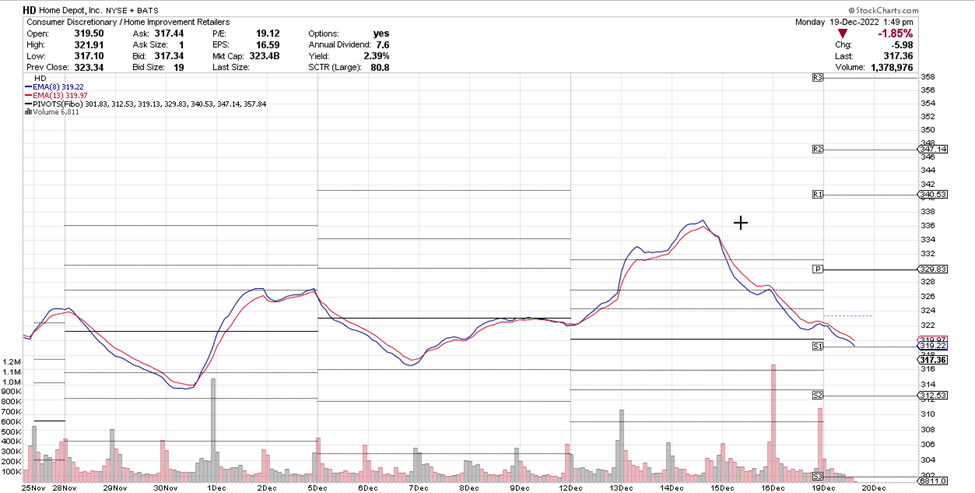This screenshot has height=493, width=975.
Task: Click the 12Dec date axis label
Action: 570,489
